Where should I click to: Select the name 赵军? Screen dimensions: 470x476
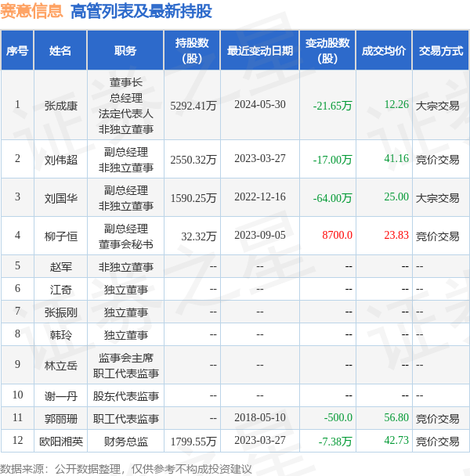(61, 267)
